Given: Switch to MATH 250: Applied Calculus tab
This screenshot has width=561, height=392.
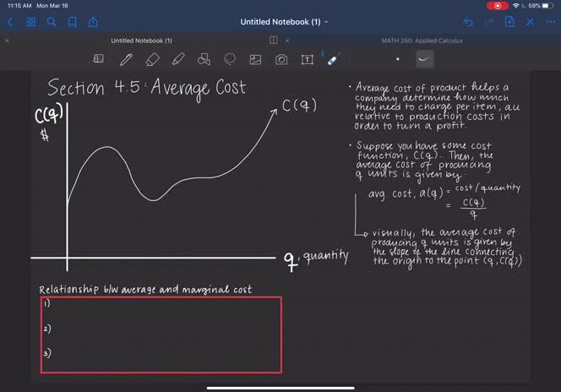Looking at the screenshot, I should 422,41.
